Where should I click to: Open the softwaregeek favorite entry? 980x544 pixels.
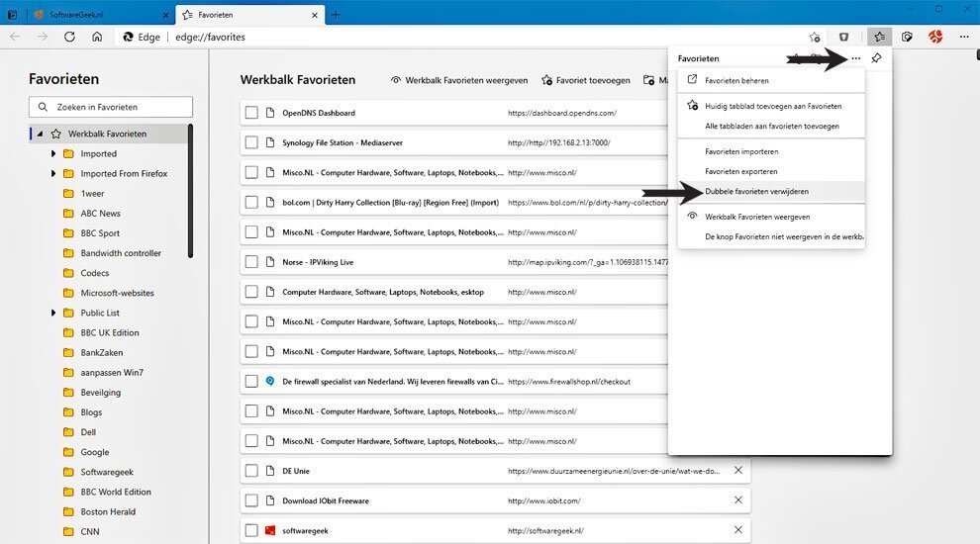point(305,531)
